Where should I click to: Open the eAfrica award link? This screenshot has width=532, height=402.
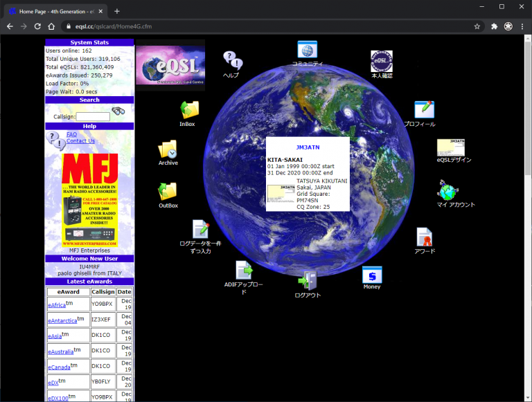pos(57,305)
